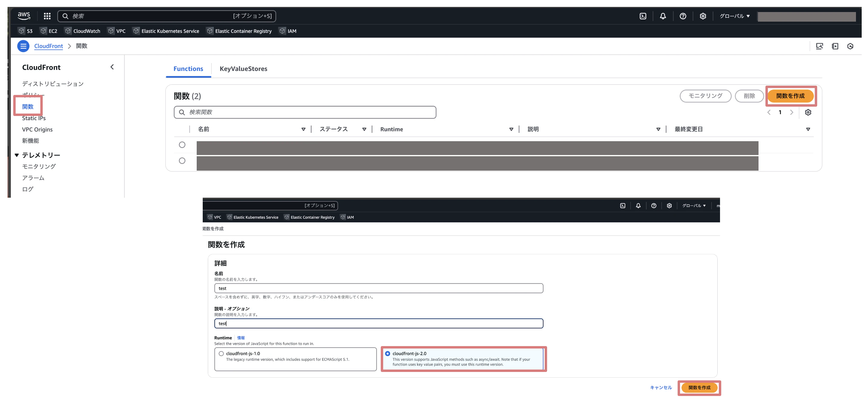Choose the cloudfront-js-1.0 runtime option
Image resolution: width=868 pixels, height=411 pixels.
click(221, 353)
